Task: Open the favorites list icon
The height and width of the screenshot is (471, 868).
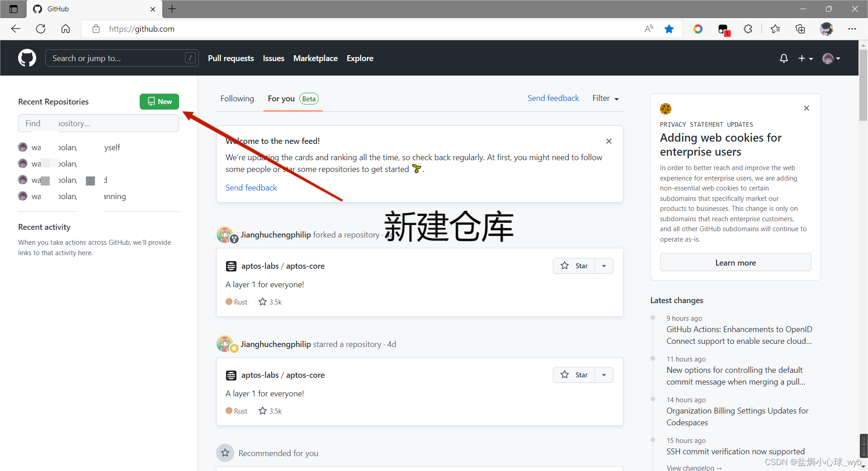Action: (775, 29)
